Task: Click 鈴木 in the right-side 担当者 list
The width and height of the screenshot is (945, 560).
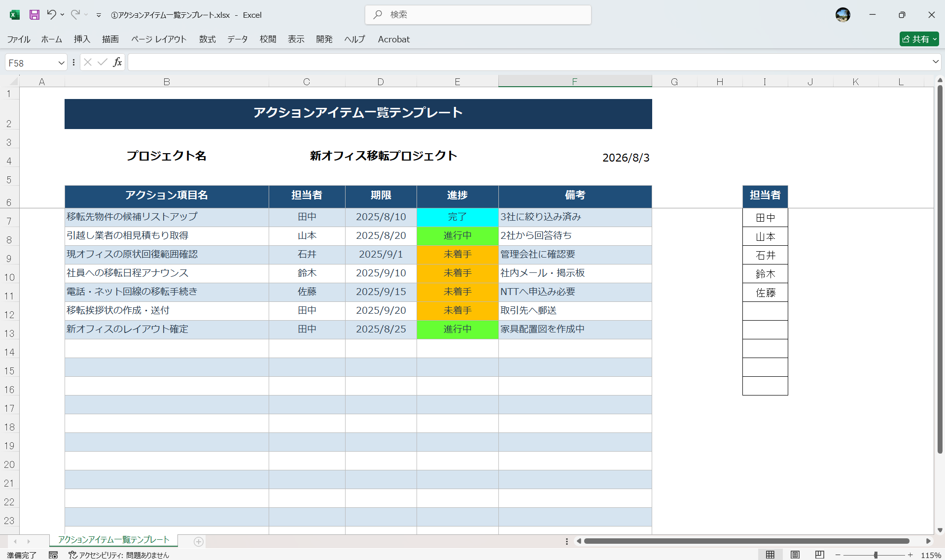Action: click(x=765, y=274)
